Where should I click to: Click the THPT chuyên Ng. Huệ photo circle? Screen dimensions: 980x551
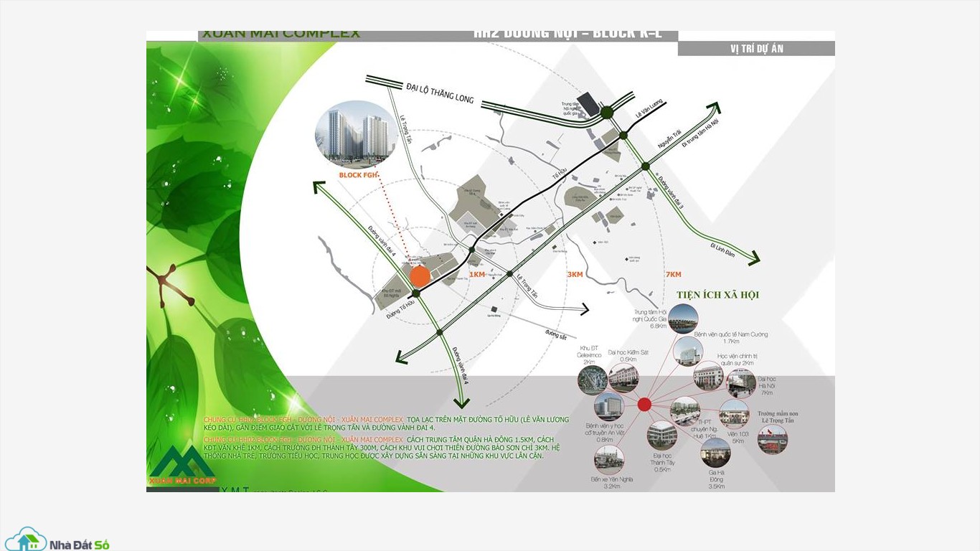pos(685,411)
